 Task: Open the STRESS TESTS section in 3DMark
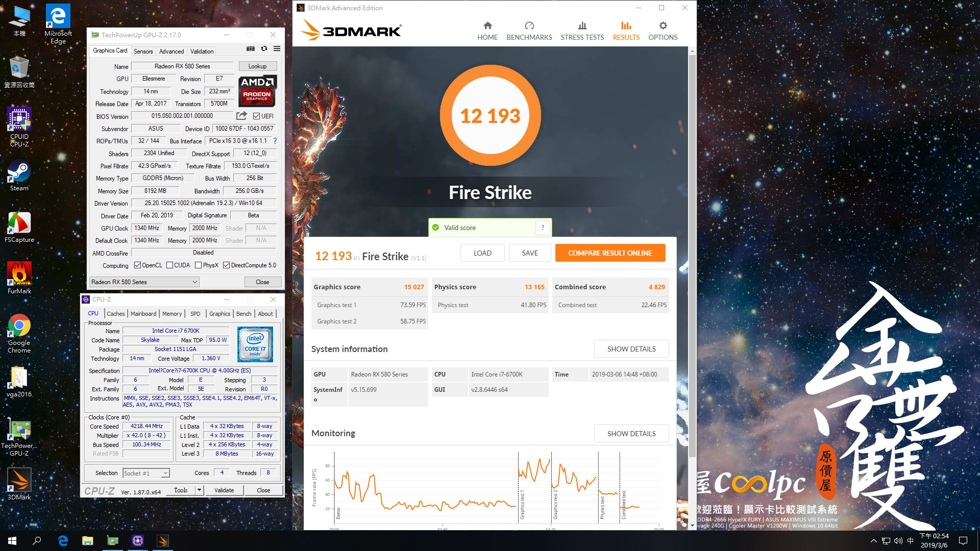[x=582, y=31]
